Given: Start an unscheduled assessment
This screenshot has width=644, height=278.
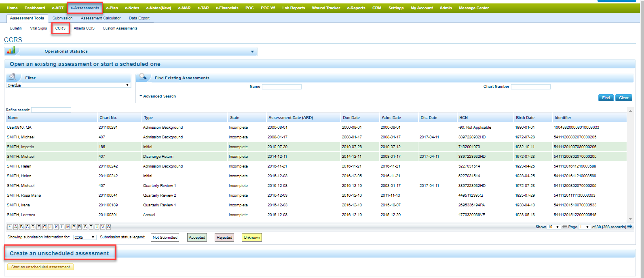Looking at the screenshot, I should pyautogui.click(x=40, y=267).
